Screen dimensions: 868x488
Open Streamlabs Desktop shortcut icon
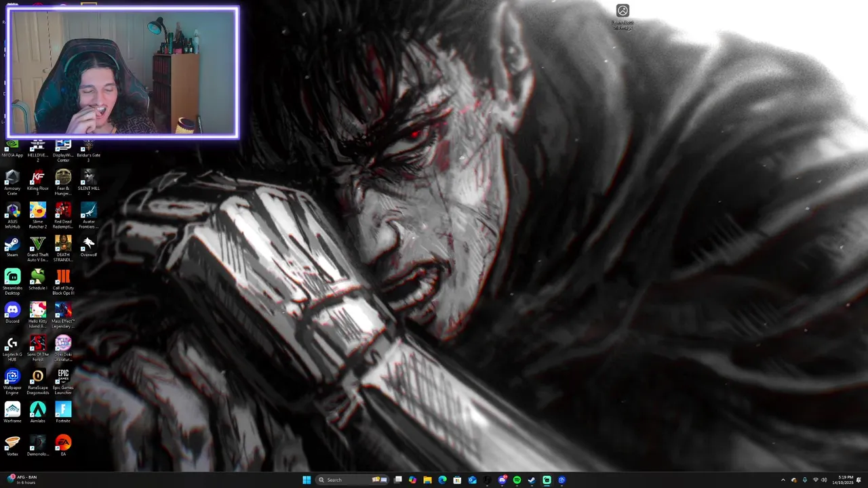tap(12, 283)
